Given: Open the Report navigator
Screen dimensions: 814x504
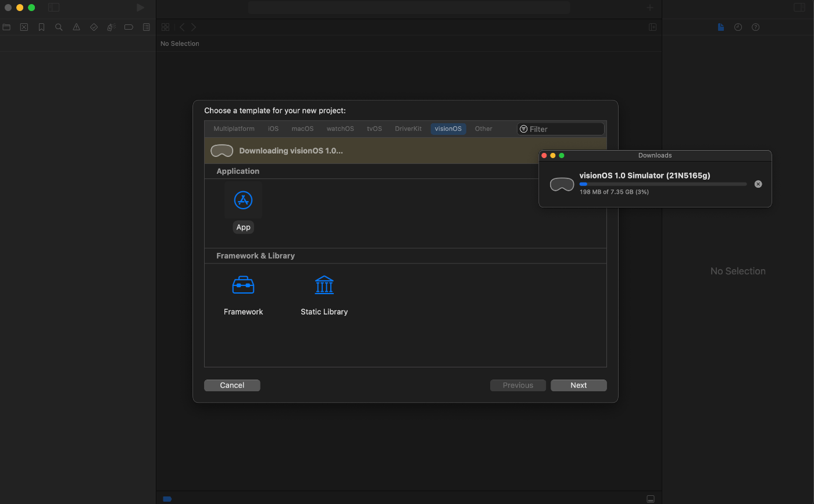Looking at the screenshot, I should 147,27.
